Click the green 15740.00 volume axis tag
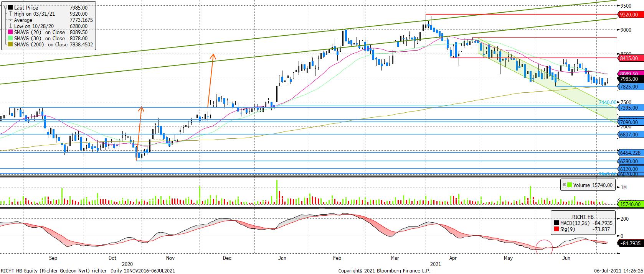This screenshot has height=274, width=644. click(x=630, y=205)
